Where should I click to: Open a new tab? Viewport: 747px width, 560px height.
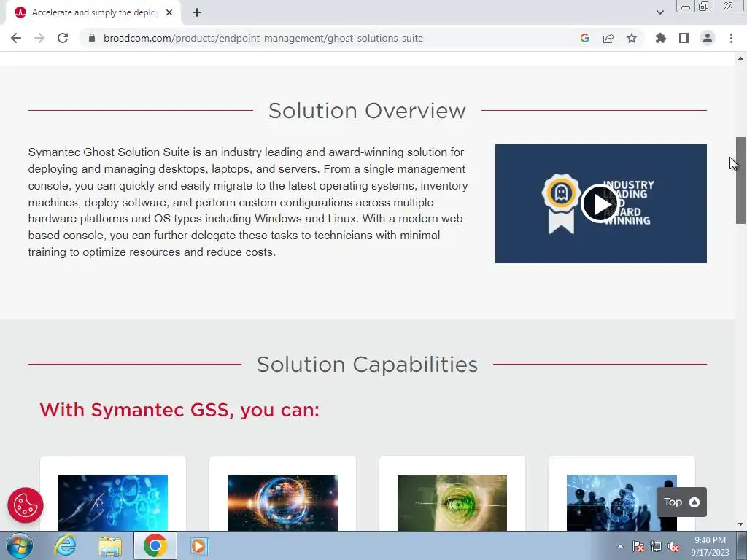click(197, 12)
